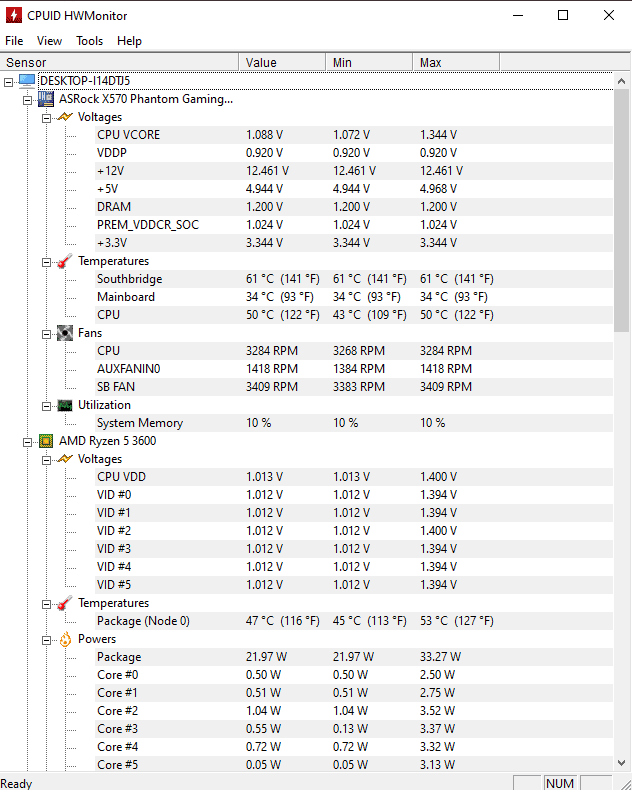This screenshot has width=632, height=790.
Task: Select the AUXFANIN0 fan row
Action: coord(354,369)
